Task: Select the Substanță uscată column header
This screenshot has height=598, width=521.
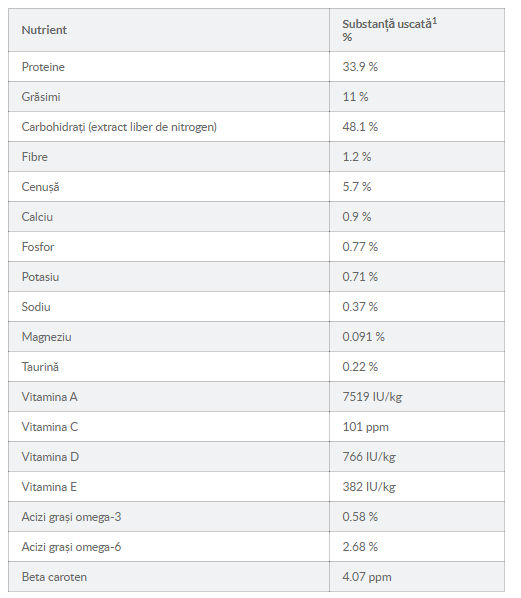Action: pos(389,30)
